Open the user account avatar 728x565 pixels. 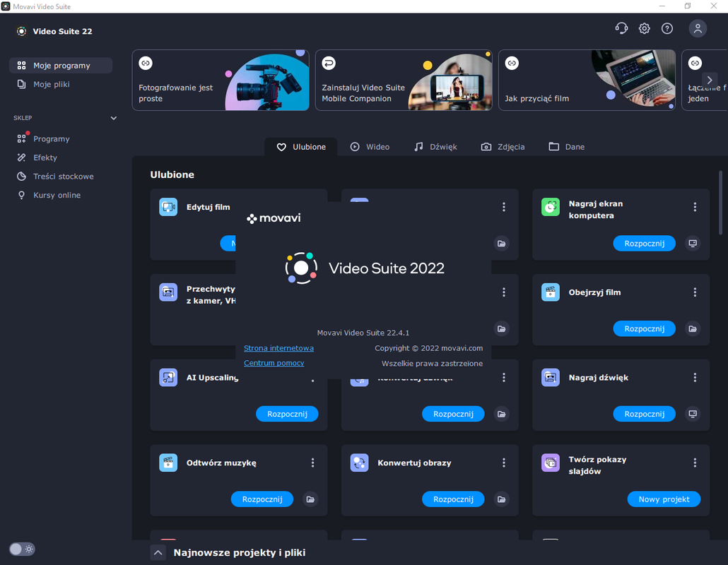698,29
